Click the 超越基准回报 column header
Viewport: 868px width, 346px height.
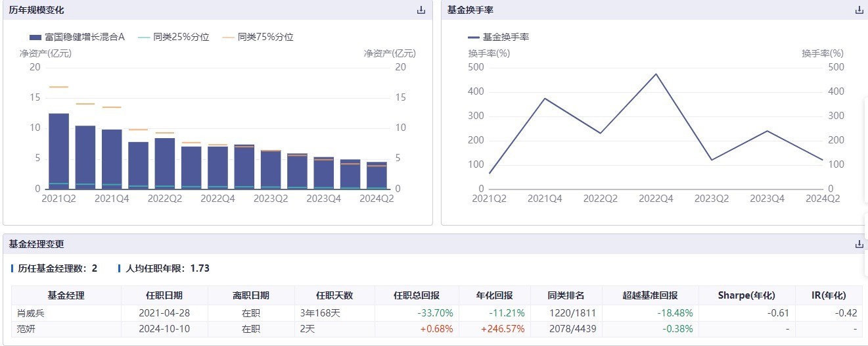650,295
